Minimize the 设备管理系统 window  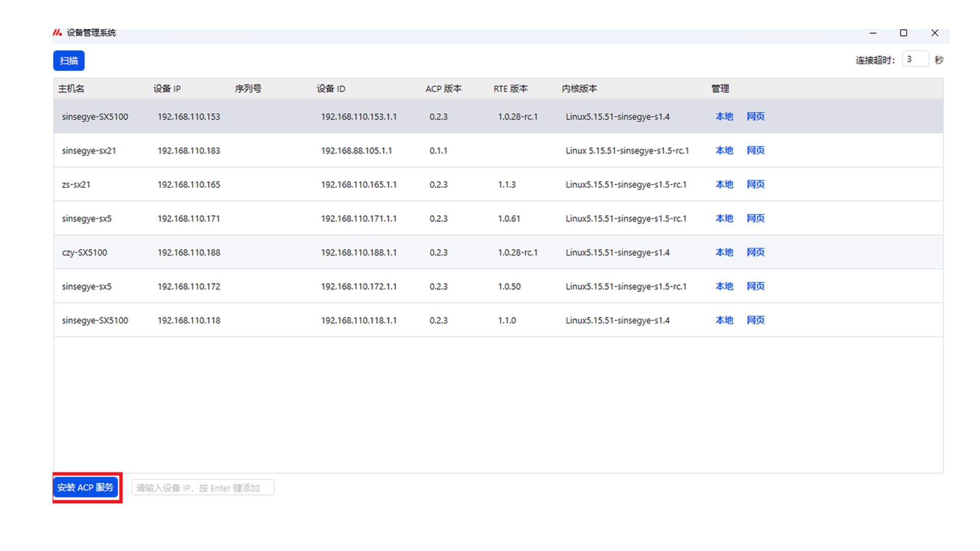coord(873,33)
